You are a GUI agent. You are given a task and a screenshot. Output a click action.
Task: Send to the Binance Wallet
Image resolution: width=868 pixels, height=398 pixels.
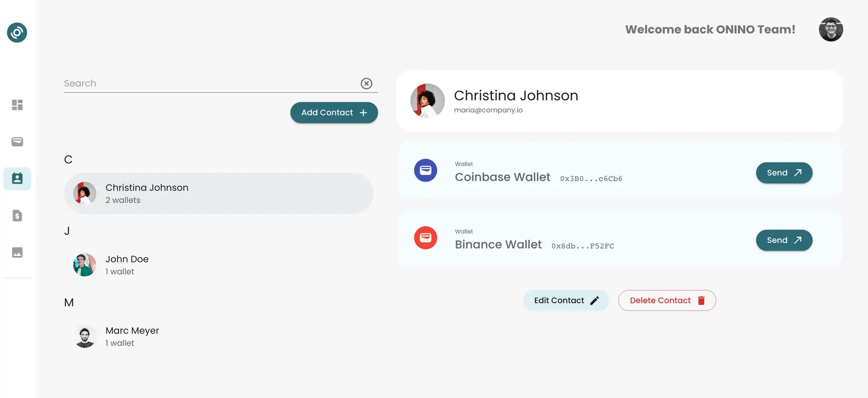784,240
